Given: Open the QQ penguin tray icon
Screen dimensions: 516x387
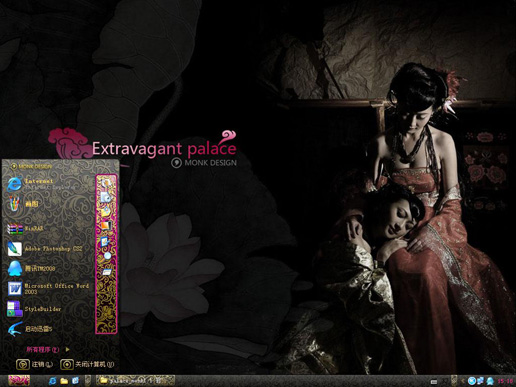Looking at the screenshot, I should coord(490,381).
